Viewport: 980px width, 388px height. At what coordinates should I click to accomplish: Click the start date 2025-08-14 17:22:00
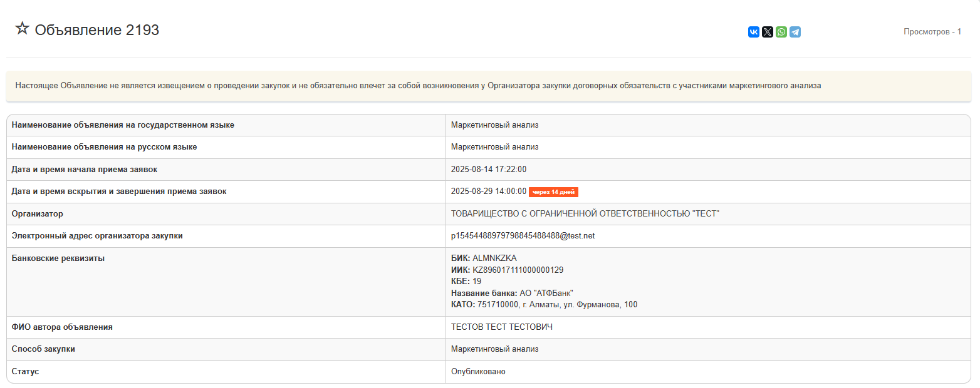click(x=488, y=170)
